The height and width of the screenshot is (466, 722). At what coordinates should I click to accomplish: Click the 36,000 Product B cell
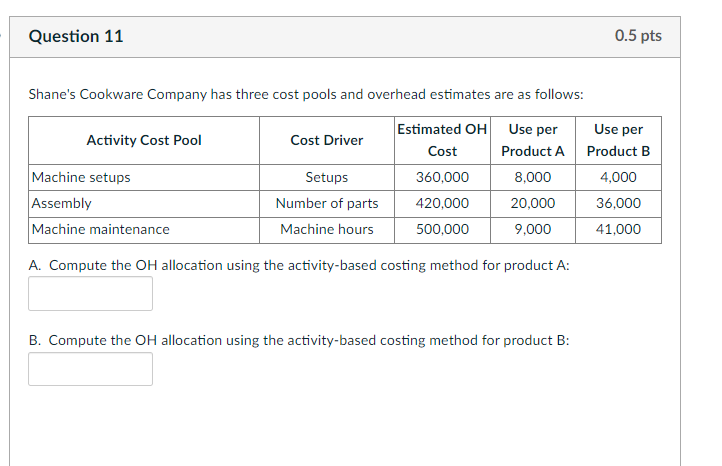[x=618, y=203]
